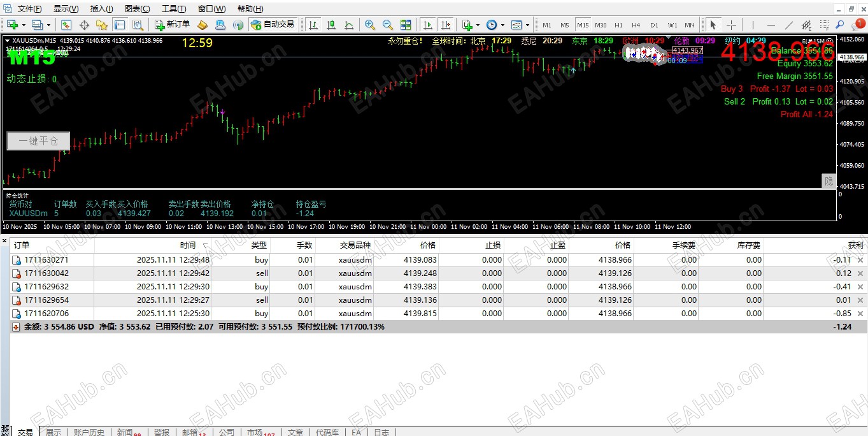Switch to candlestick chart display
This screenshot has width=868, height=436.
[331, 25]
